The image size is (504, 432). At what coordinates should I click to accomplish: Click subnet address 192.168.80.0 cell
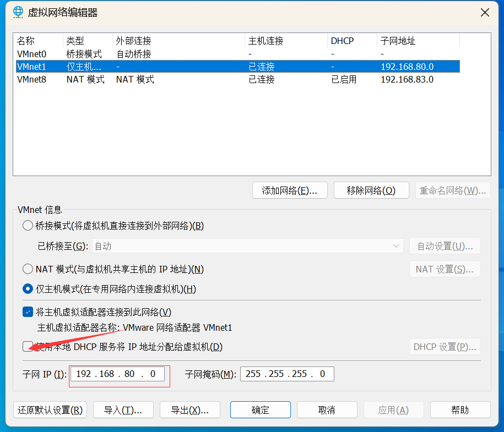coord(407,67)
